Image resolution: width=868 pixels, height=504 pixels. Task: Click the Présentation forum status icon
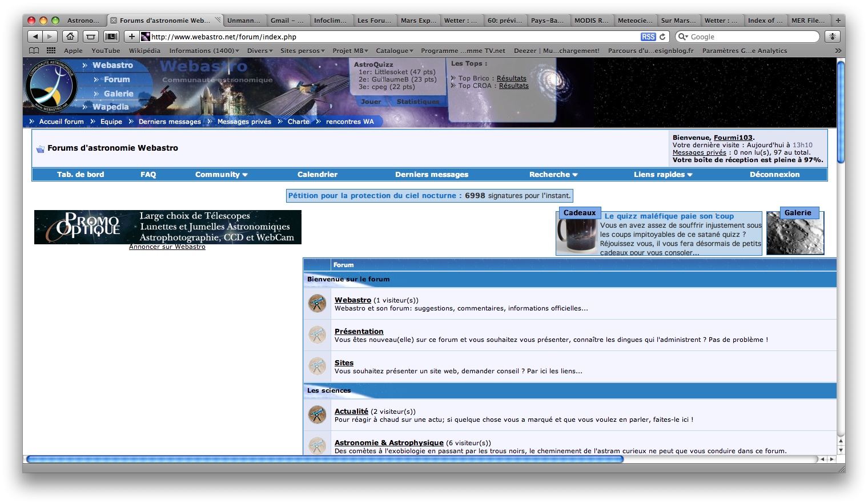tap(317, 334)
